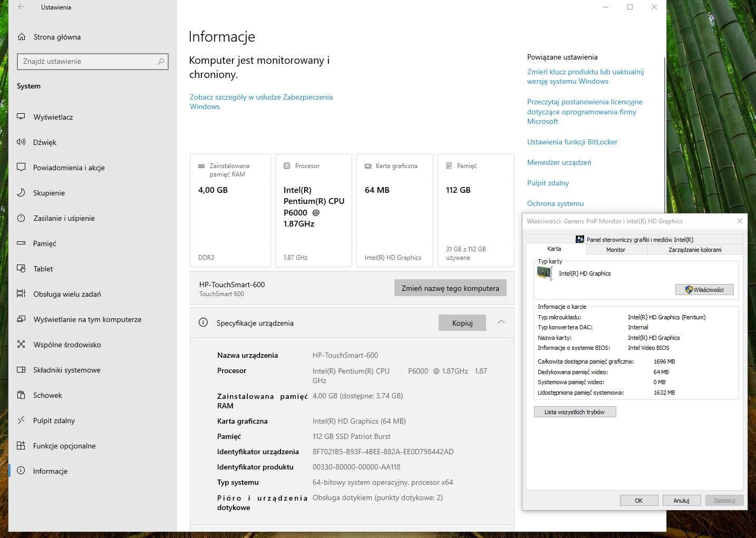This screenshot has width=756, height=538.
Task: Click the Znajdź ustawienie search field
Action: (x=93, y=62)
